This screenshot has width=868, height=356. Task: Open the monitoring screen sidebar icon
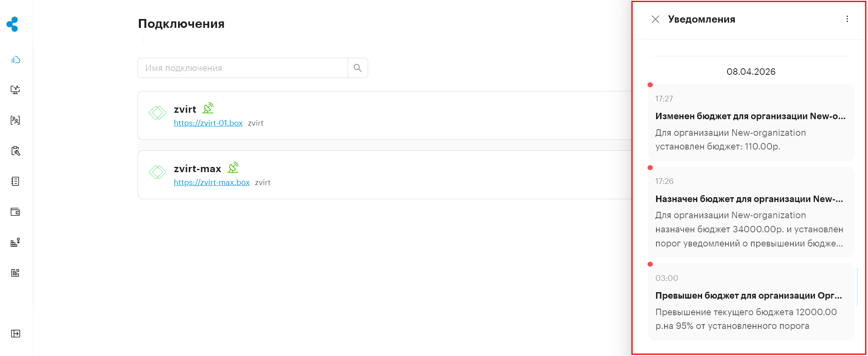(15, 90)
